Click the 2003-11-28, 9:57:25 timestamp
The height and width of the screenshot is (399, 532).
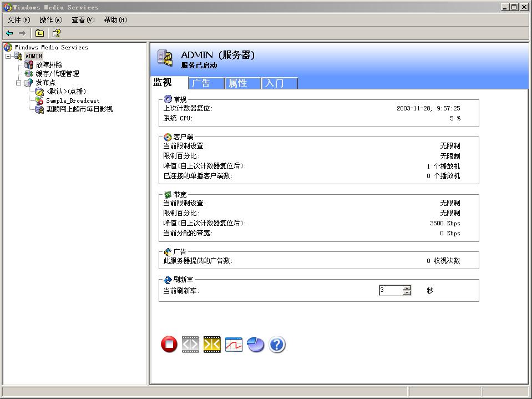point(428,108)
